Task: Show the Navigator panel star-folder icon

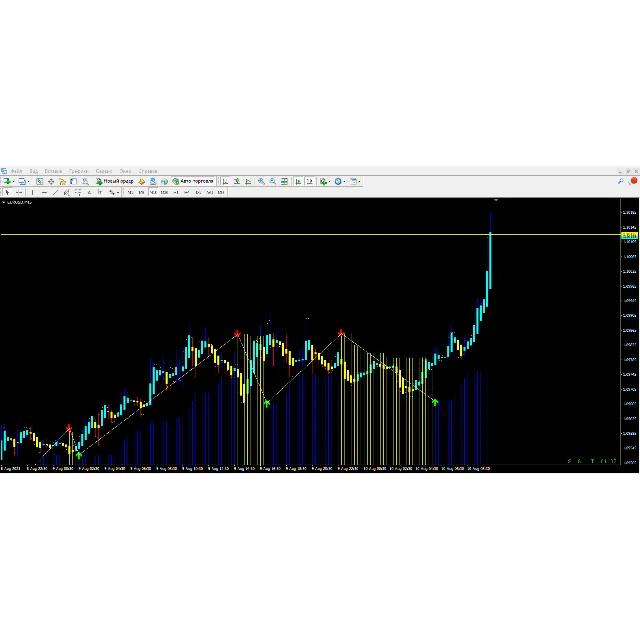Action: point(62,181)
